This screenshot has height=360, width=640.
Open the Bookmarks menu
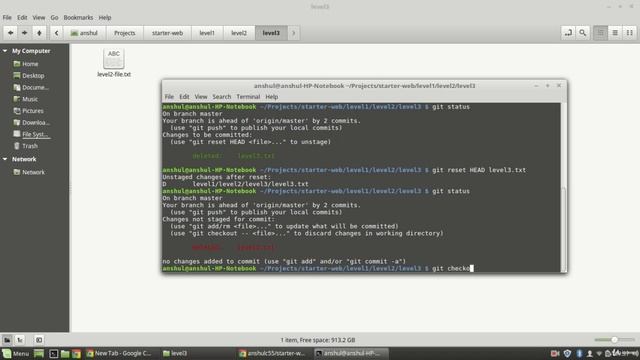(78, 18)
